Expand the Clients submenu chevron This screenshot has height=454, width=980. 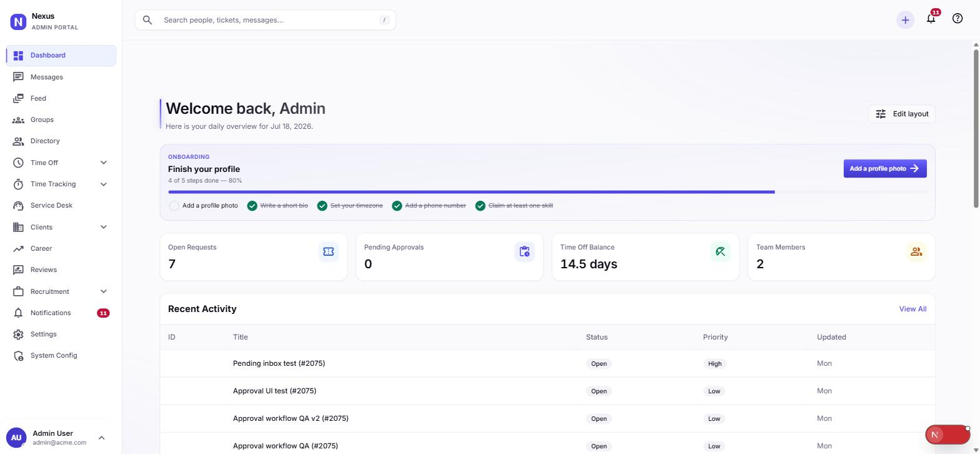point(104,227)
